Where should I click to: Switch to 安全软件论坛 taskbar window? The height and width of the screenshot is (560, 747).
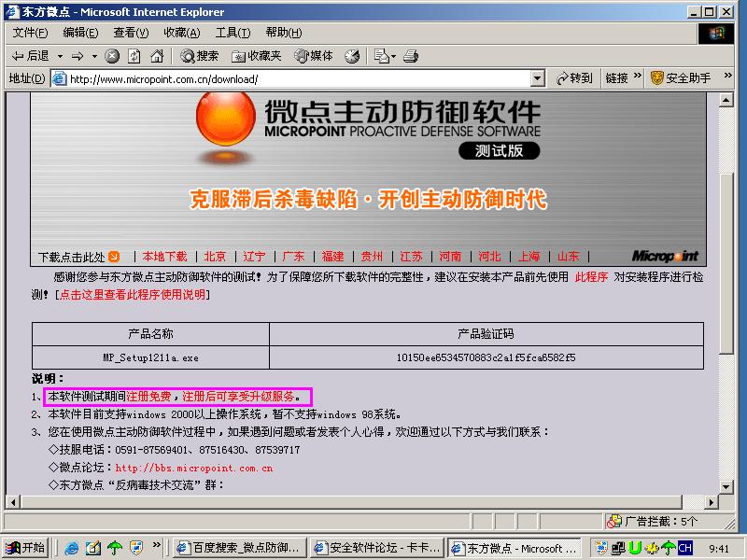[377, 549]
